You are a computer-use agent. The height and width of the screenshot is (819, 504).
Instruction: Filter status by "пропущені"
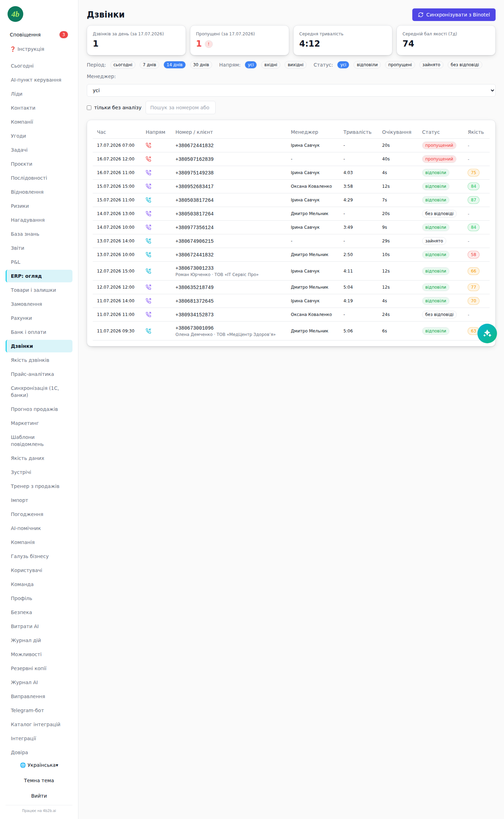click(x=400, y=65)
